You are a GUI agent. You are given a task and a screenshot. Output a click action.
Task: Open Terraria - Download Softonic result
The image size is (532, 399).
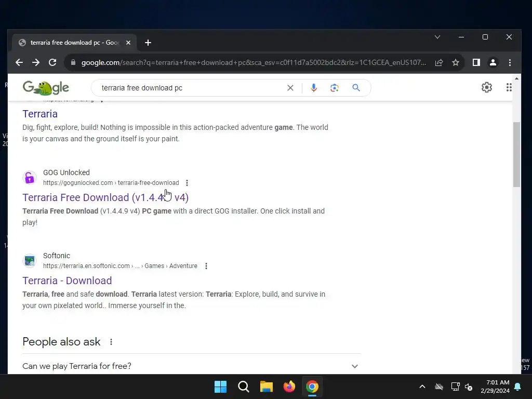tap(67, 281)
